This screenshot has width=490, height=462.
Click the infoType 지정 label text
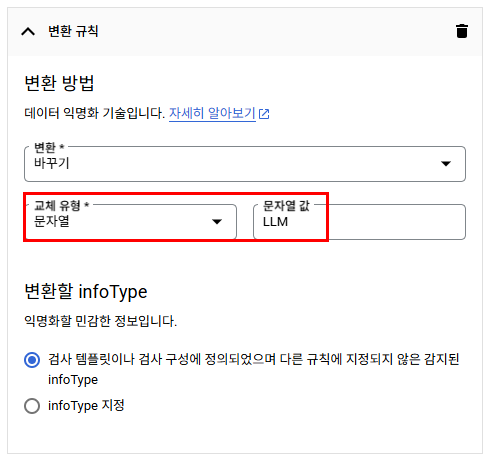86,406
